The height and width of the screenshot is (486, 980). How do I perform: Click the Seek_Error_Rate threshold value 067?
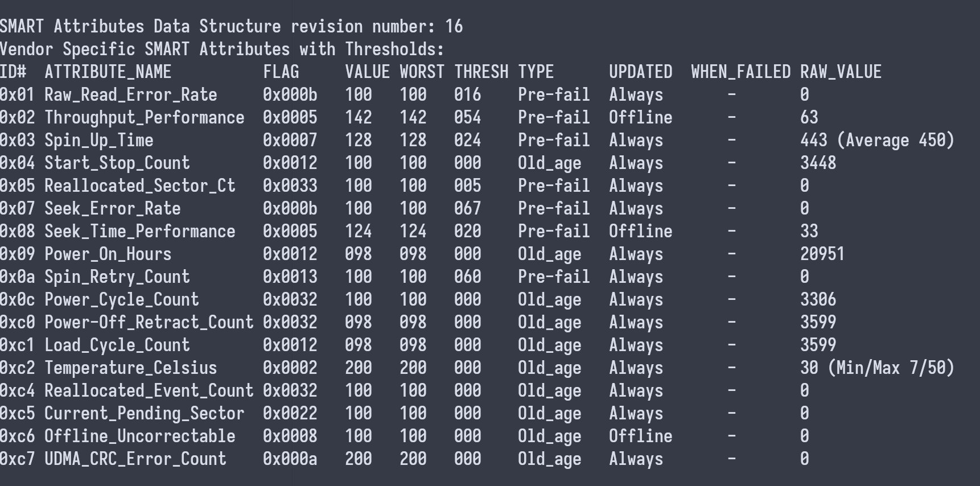(x=467, y=208)
